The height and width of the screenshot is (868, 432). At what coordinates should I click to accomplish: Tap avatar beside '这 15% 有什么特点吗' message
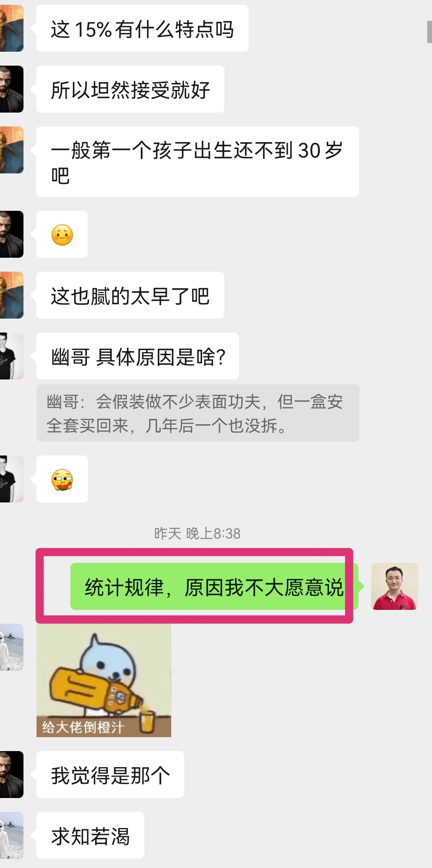pyautogui.click(x=12, y=28)
